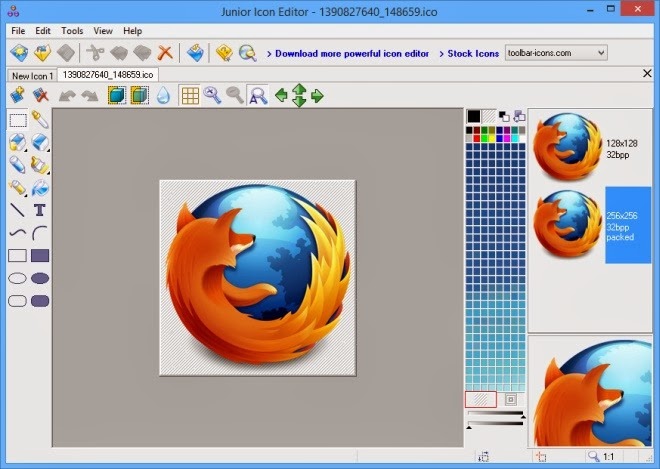Click the water drop blur icon
Viewport: 660px width, 469px height.
point(164,96)
